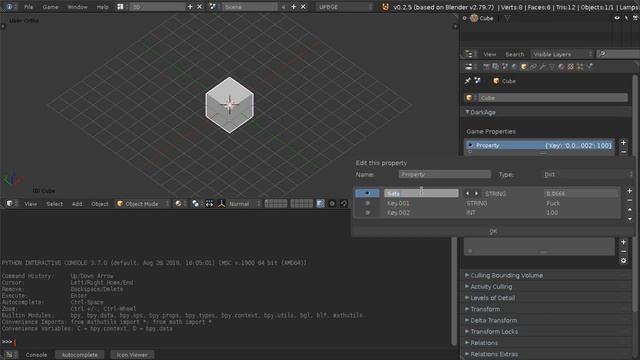Open the Scene properties tab
This screenshot has height=360, width=640.
click(x=505, y=67)
